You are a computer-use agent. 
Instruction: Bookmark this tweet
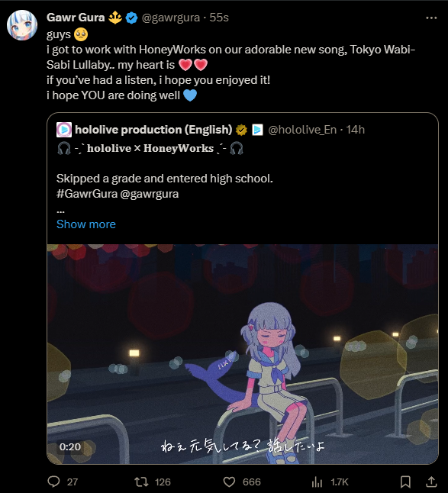coord(405,482)
